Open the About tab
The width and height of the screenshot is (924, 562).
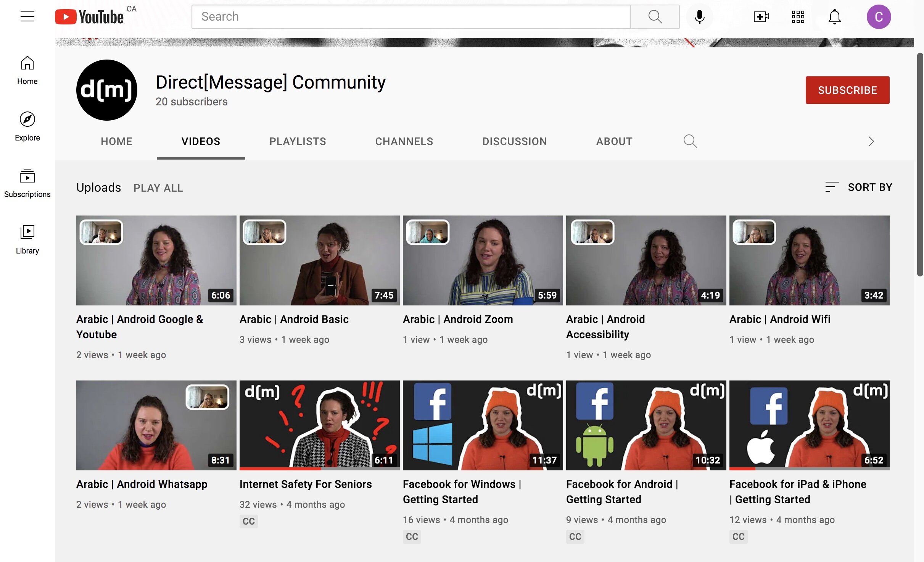pyautogui.click(x=614, y=141)
